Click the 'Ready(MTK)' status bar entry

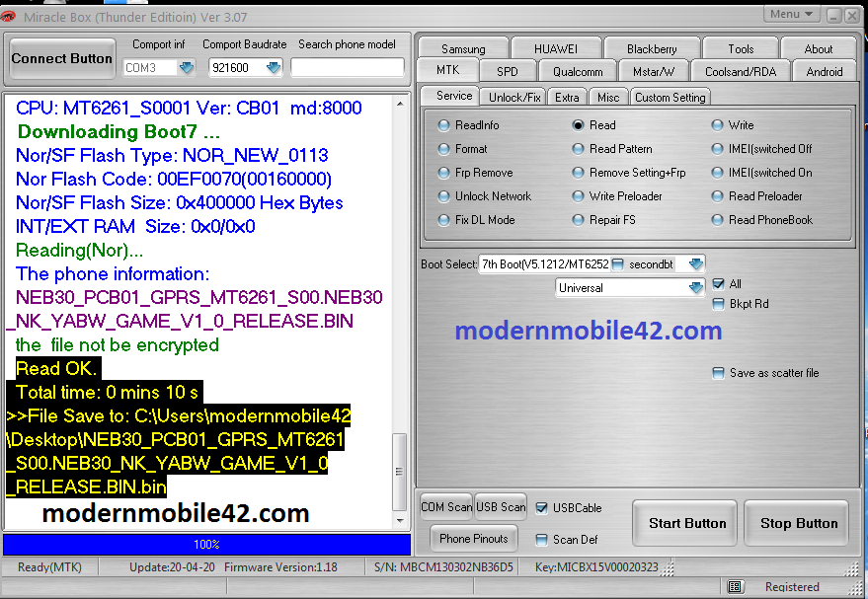tap(49, 566)
